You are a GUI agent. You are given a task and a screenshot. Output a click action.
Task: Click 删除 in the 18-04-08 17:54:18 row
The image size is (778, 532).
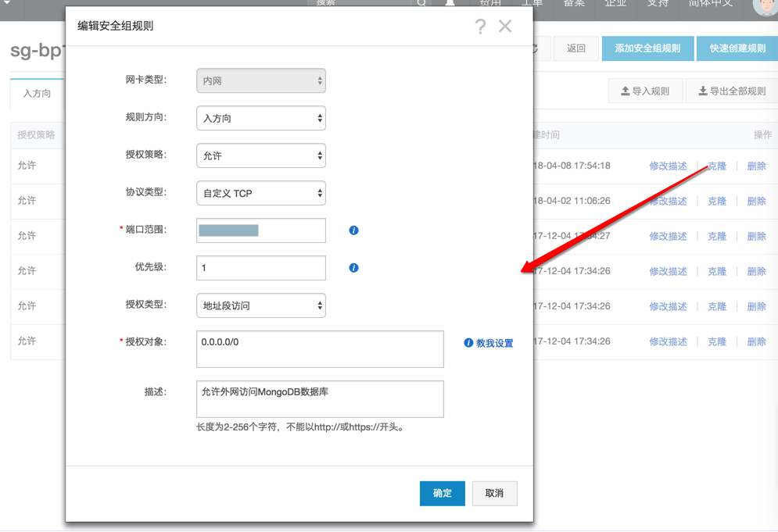(757, 166)
